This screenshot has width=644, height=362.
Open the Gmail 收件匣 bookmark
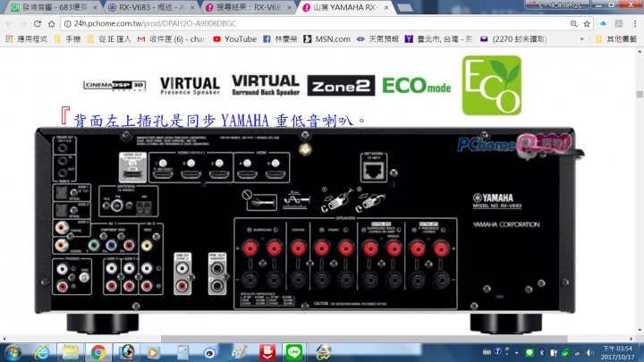171,39
